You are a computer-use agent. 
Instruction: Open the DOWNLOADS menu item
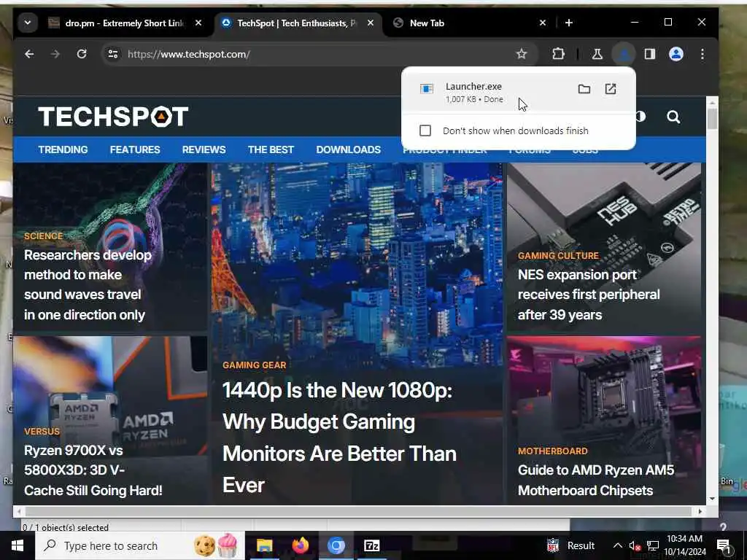pyautogui.click(x=348, y=149)
